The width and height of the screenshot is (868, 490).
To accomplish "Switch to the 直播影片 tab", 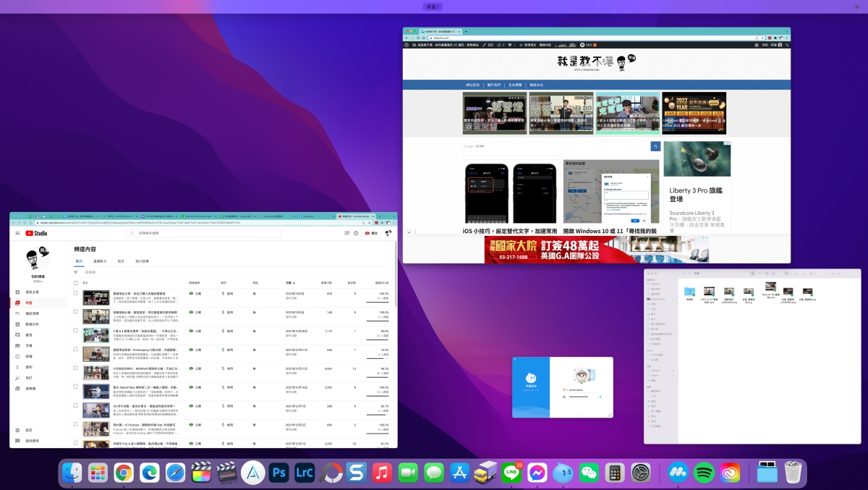I will point(101,261).
